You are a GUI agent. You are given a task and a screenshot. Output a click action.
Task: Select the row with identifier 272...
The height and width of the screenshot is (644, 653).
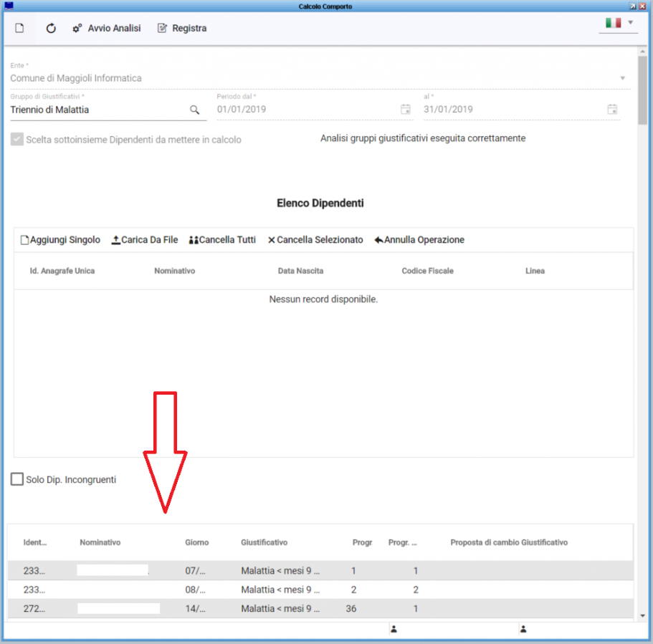[x=320, y=609]
